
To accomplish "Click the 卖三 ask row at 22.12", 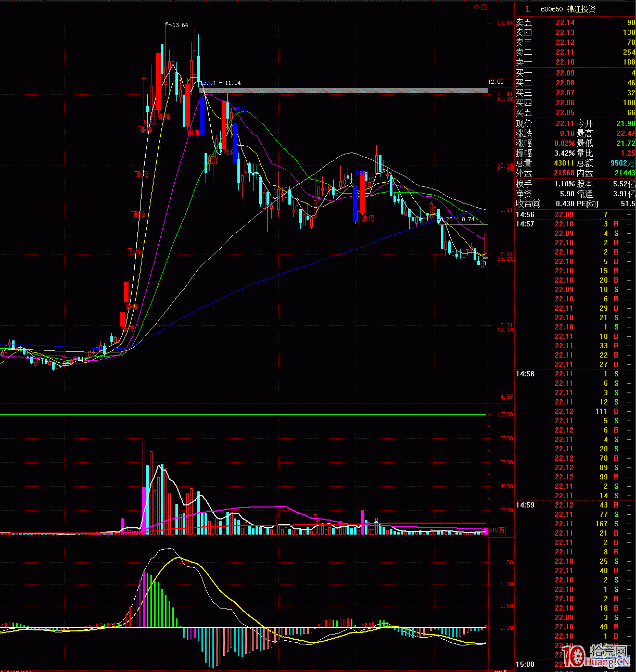I will [575, 42].
